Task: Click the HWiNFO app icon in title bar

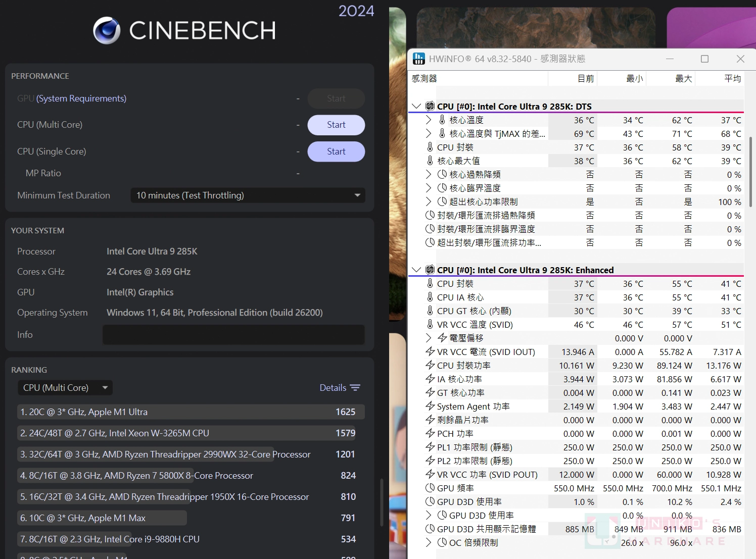Action: (419, 59)
